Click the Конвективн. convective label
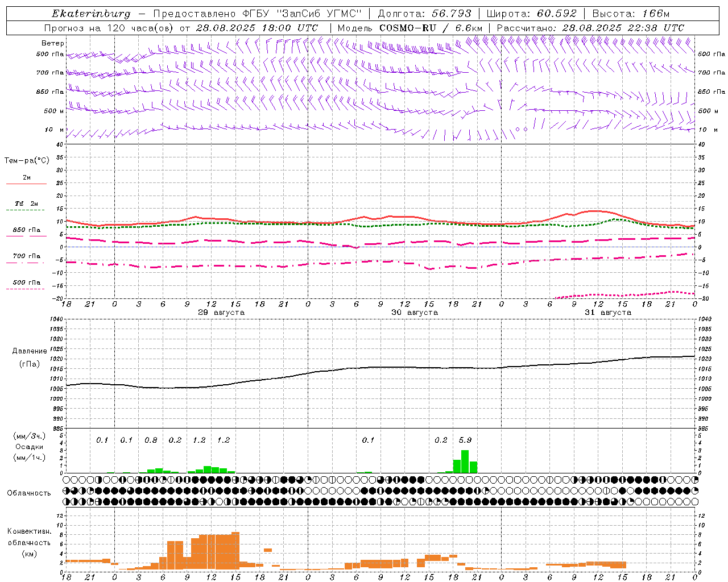The width and height of the screenshot is (728, 582). (29, 531)
